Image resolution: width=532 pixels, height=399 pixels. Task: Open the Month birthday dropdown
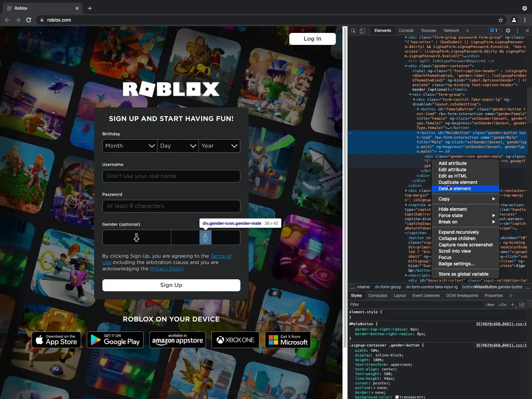tap(130, 146)
